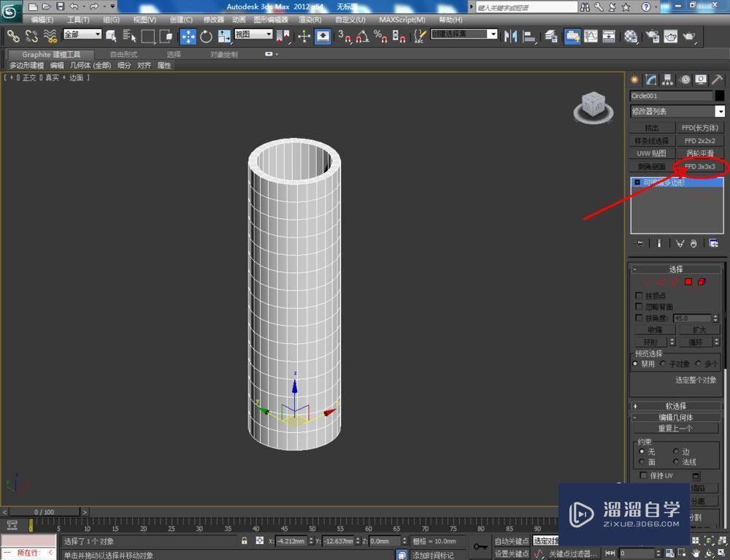Activate Polygon sub-object selection level

[x=688, y=282]
